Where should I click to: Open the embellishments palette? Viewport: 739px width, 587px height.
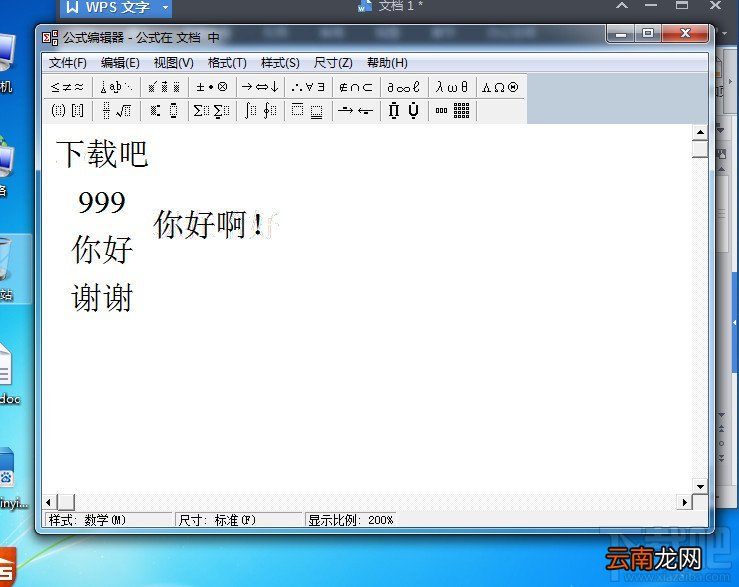point(164,87)
